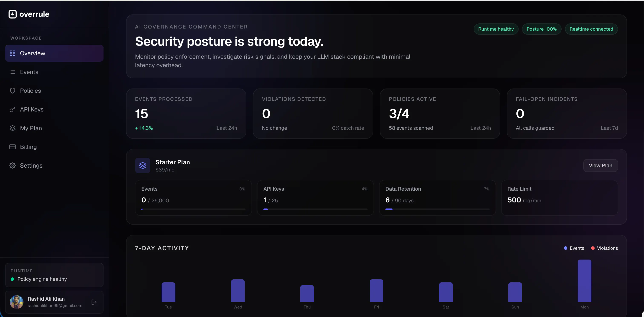Viewport: 644px width, 317px height.
Task: Click the Tuesday bar in activity chart
Action: point(168,292)
